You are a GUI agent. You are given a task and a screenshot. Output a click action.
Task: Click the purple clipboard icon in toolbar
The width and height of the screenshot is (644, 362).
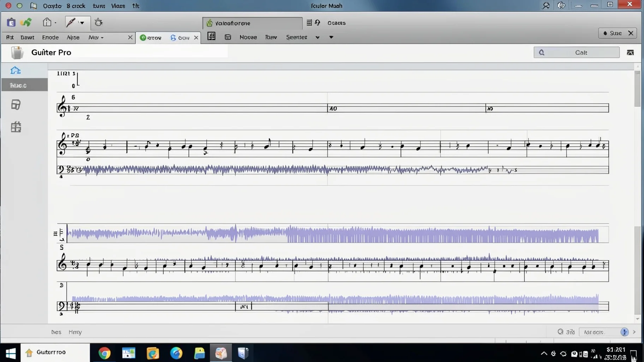point(11,22)
